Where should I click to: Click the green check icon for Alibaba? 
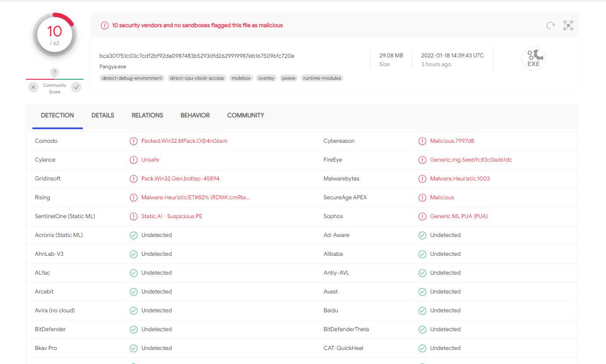422,254
